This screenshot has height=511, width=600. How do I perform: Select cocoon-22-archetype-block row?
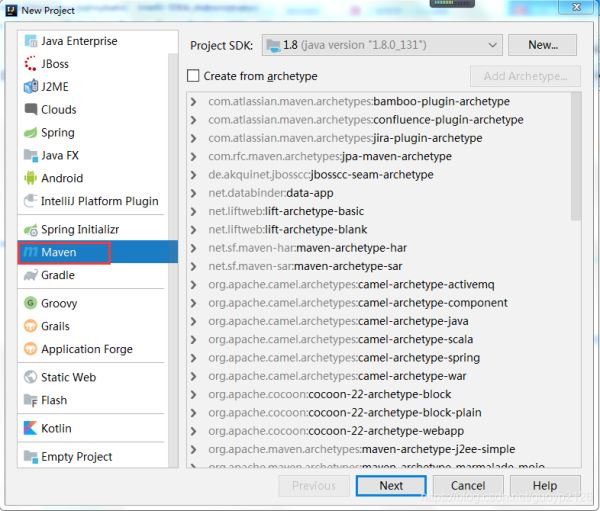tap(379, 394)
